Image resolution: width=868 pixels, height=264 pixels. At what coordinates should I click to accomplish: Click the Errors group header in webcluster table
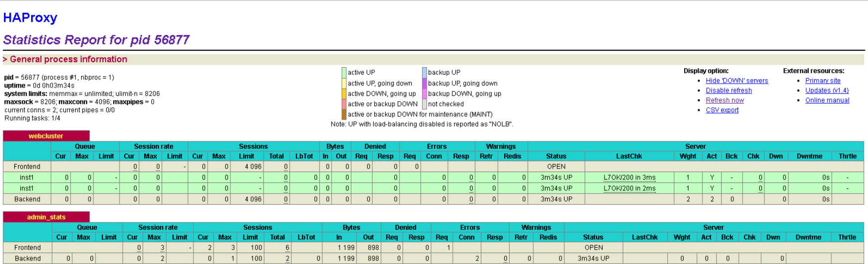pos(436,146)
